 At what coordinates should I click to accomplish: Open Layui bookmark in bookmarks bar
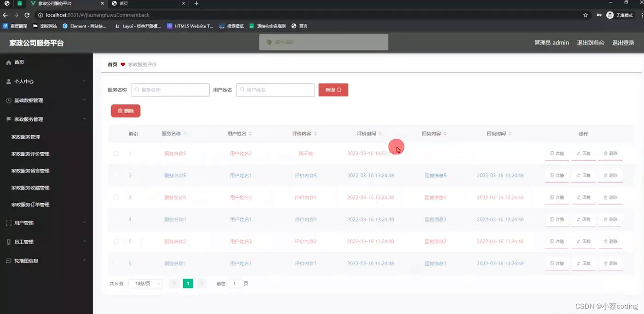point(138,26)
